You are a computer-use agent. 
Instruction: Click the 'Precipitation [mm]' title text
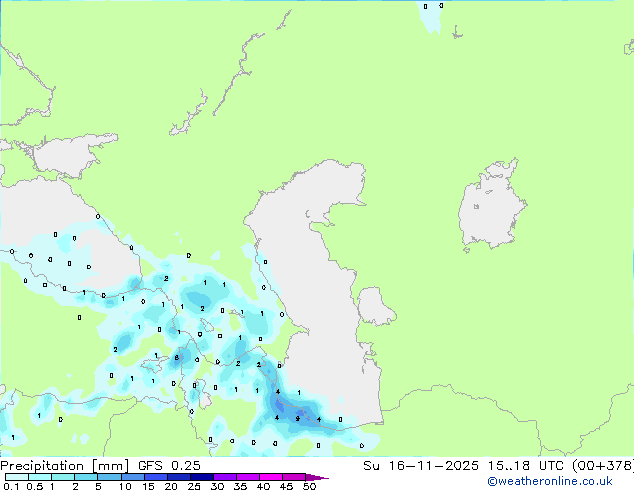tap(65, 466)
